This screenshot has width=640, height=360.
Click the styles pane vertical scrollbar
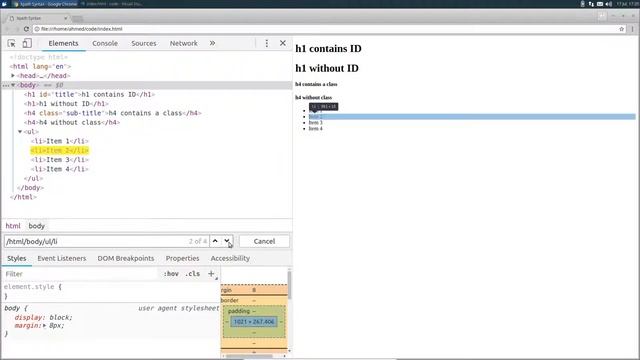click(x=289, y=285)
